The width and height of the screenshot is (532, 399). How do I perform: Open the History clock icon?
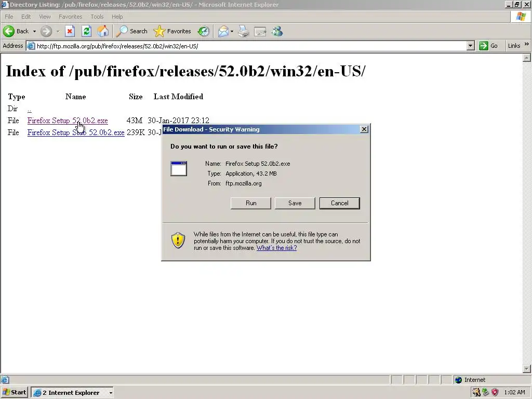(x=204, y=31)
